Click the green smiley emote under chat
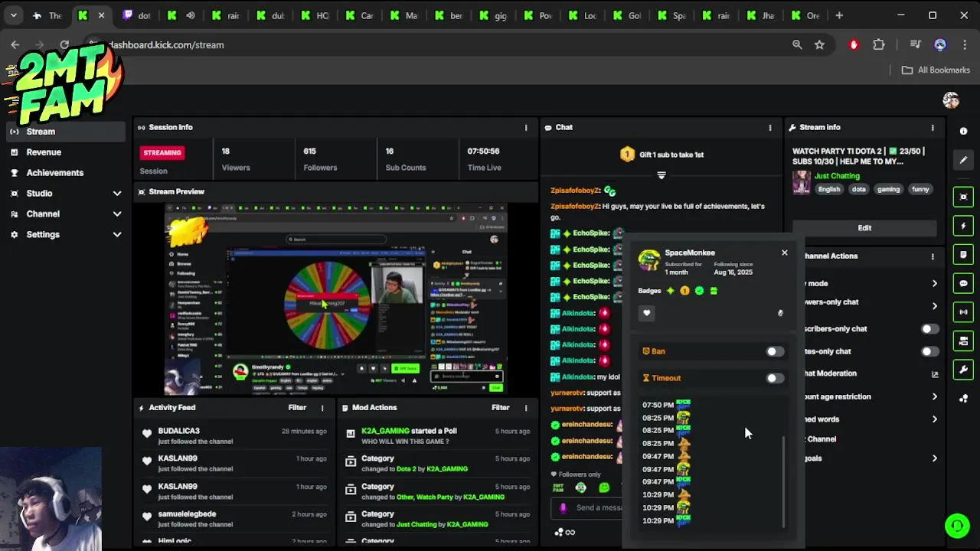 point(604,487)
